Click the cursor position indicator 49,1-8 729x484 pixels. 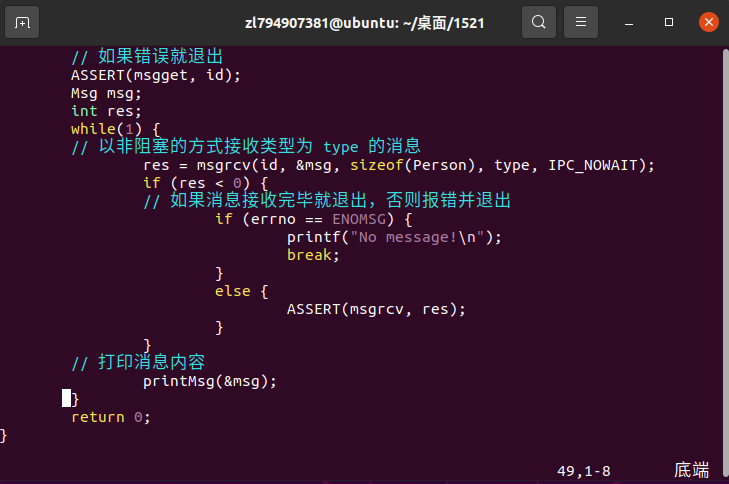[x=583, y=471]
